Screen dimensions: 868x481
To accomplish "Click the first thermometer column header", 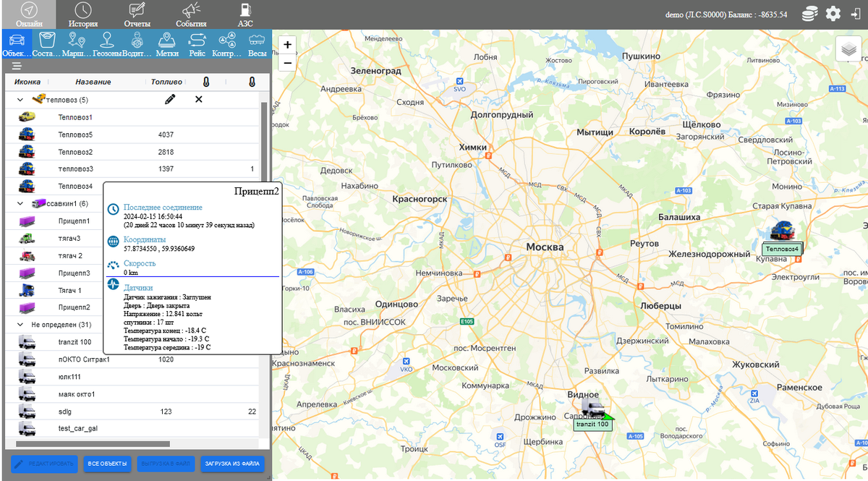I will tap(206, 82).
